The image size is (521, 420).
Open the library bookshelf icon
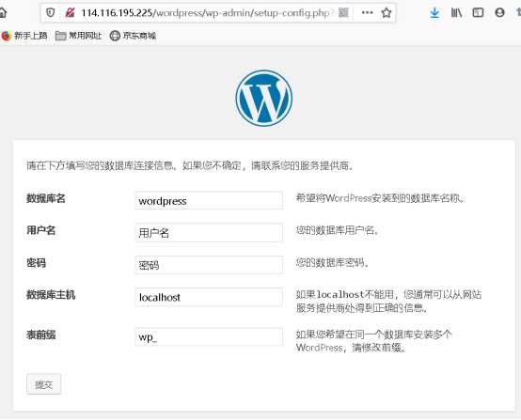(456, 13)
